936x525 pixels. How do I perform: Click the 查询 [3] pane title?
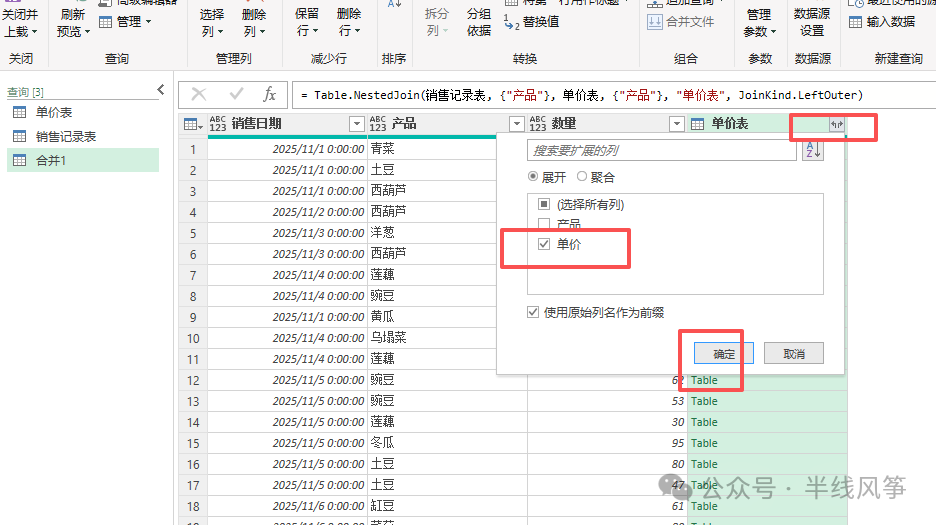pos(25,92)
